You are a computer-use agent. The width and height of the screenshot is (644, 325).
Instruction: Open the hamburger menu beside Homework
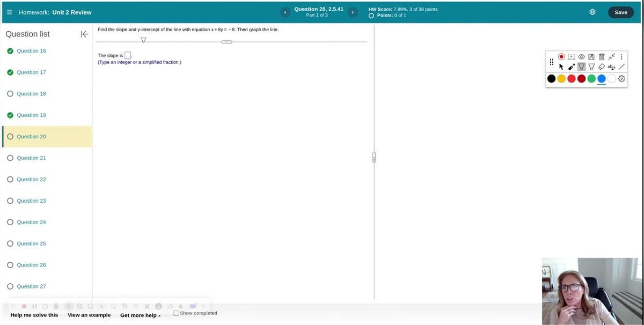tap(9, 12)
